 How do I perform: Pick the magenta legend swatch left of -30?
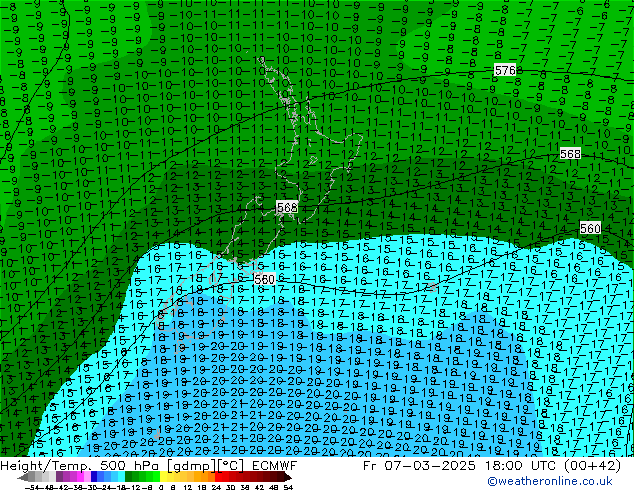[x=80, y=478]
